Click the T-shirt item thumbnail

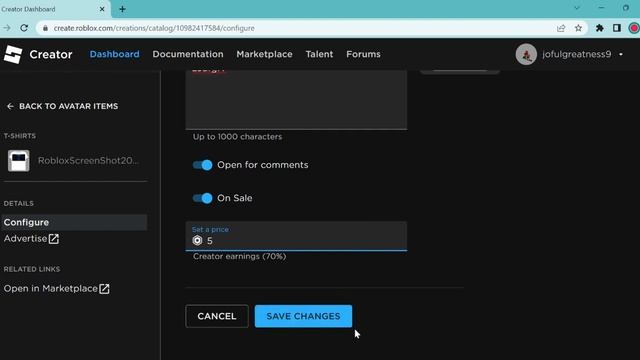click(18, 160)
